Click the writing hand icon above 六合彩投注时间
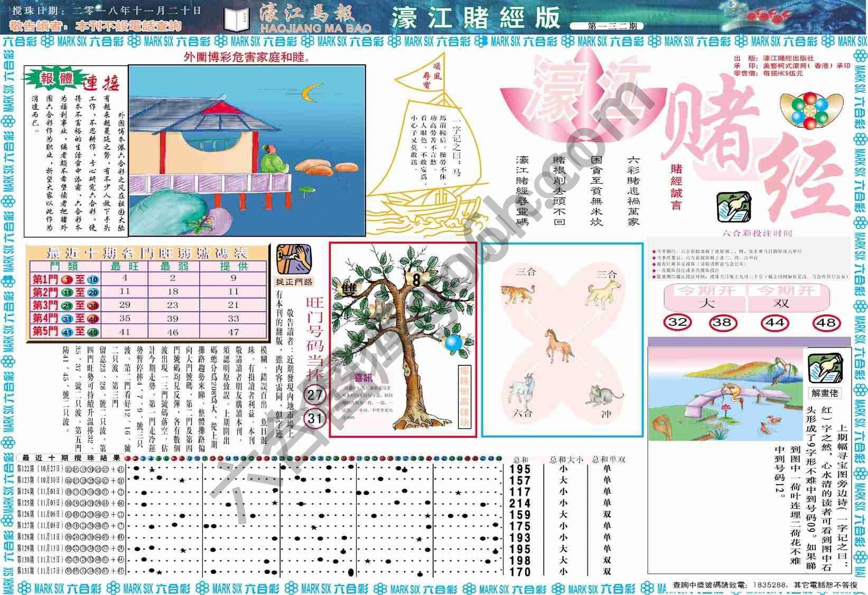 pos(734,207)
